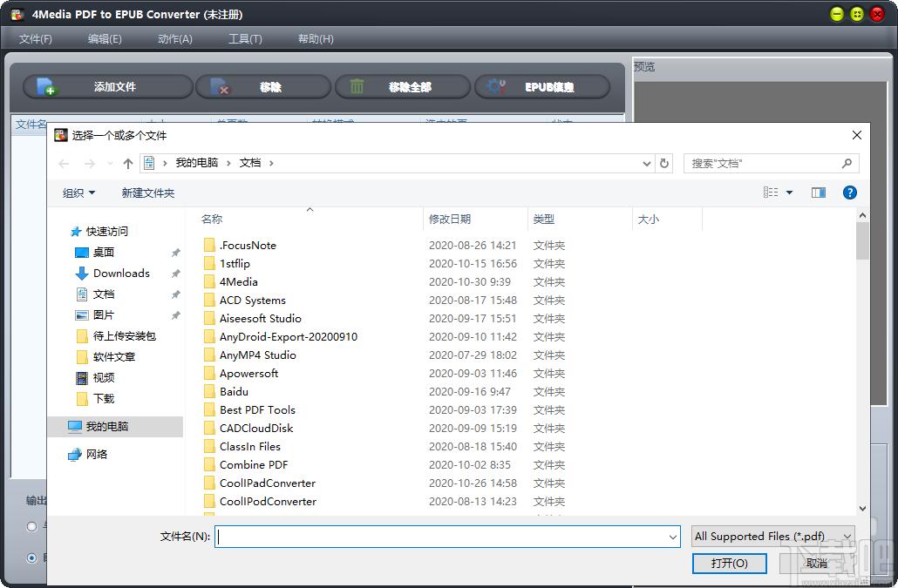Viewport: 898px width, 588px height.
Task: Select AnyDroid-Export-20200910 folder icon
Action: pos(209,337)
